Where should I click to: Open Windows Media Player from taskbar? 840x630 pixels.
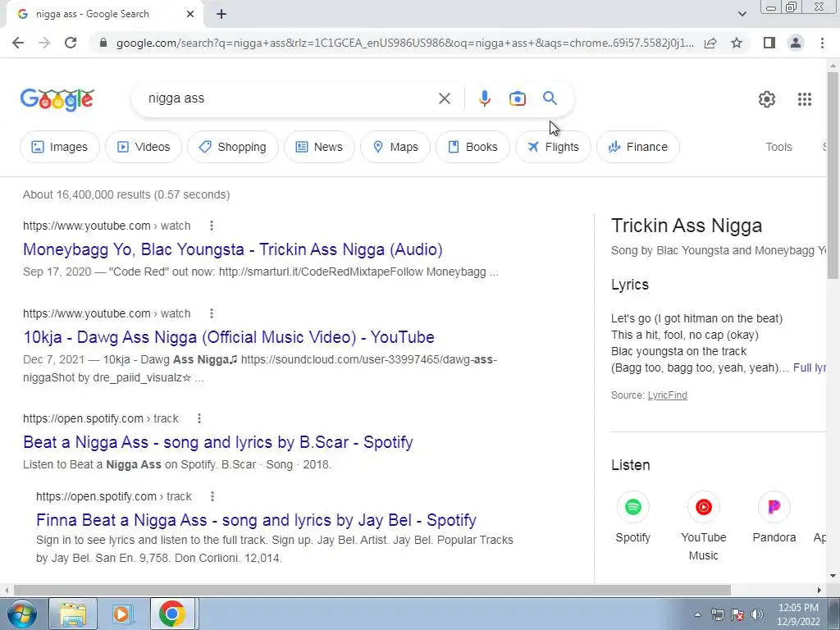[x=122, y=614]
